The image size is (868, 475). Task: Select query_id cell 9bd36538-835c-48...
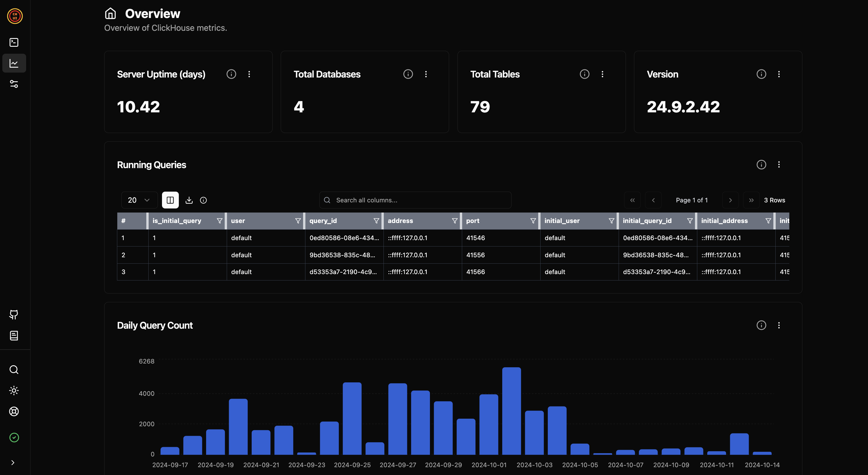coord(344,255)
